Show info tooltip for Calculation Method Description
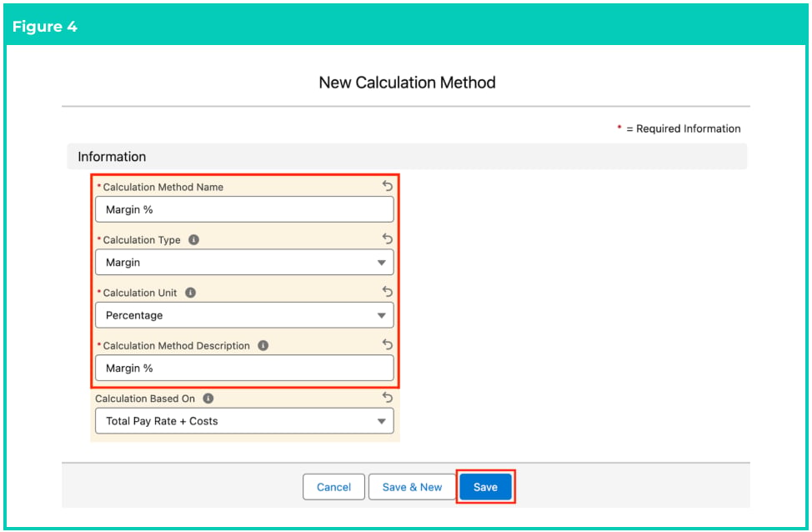This screenshot has width=812, height=532. [263, 345]
